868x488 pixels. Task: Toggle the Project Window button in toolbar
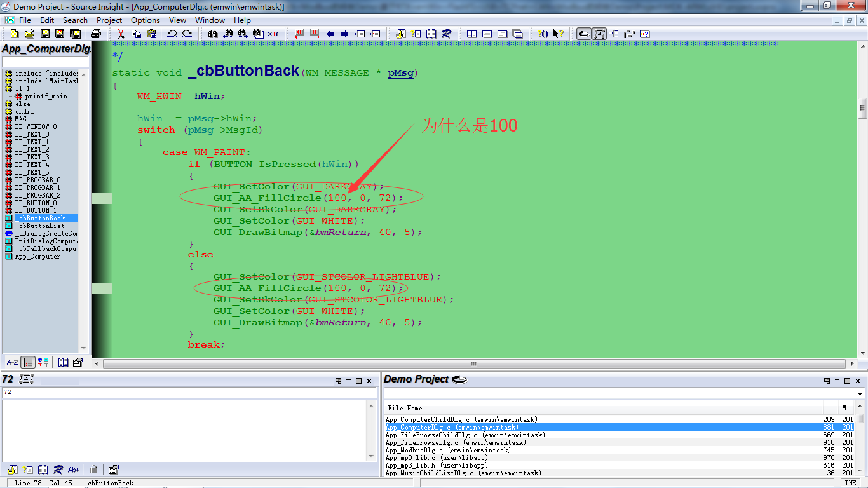pos(583,34)
